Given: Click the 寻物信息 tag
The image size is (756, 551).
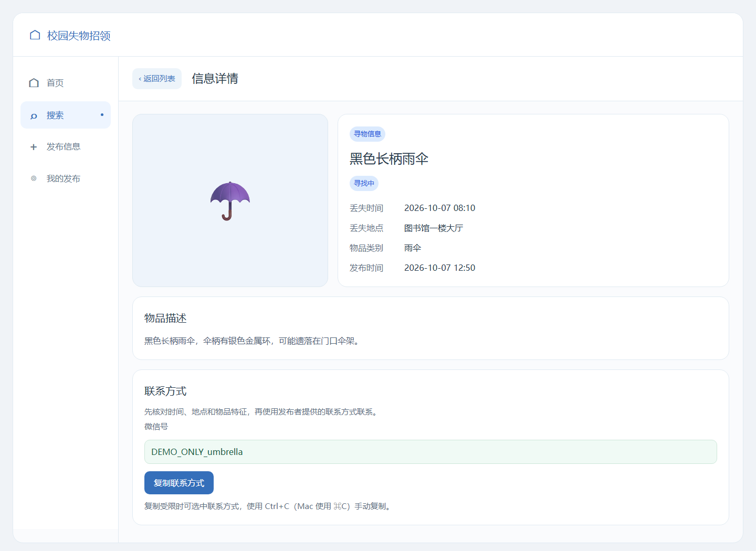Looking at the screenshot, I should click(367, 134).
